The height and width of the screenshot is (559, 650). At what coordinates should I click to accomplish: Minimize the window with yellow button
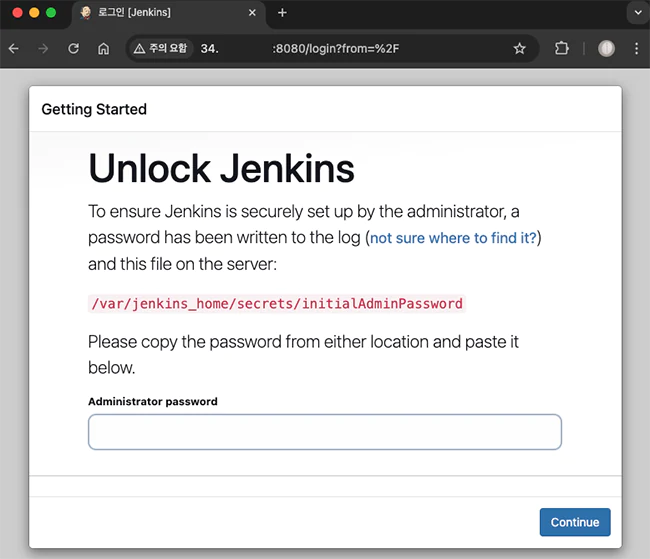tap(34, 12)
